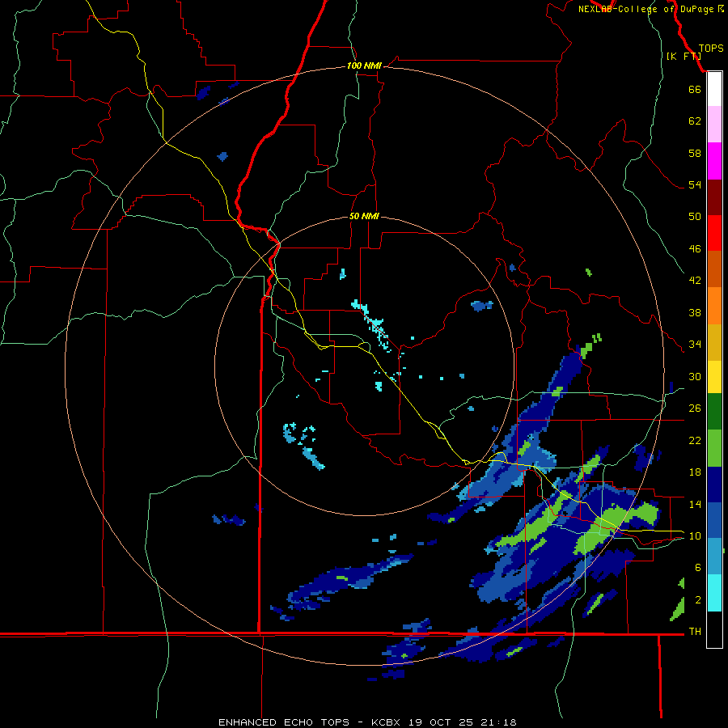Click the "19 OCT 25" date text
Screen dimensions: 728x728
point(441,722)
